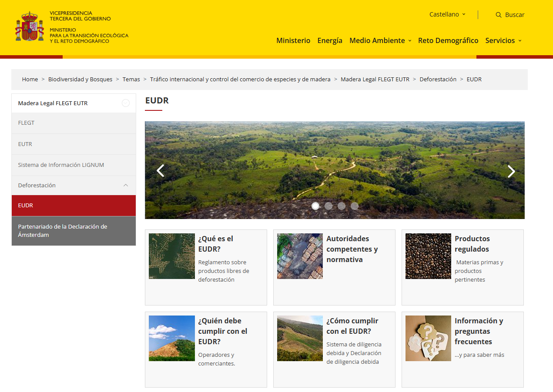This screenshot has height=392, width=553.
Task: Select Energía in the navigation bar
Action: [330, 40]
